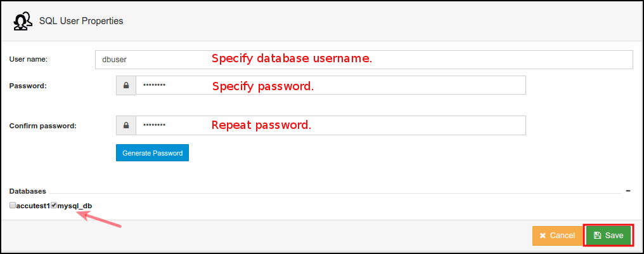Click the SQL User Properties title text
The width and height of the screenshot is (644, 254).
pos(81,21)
